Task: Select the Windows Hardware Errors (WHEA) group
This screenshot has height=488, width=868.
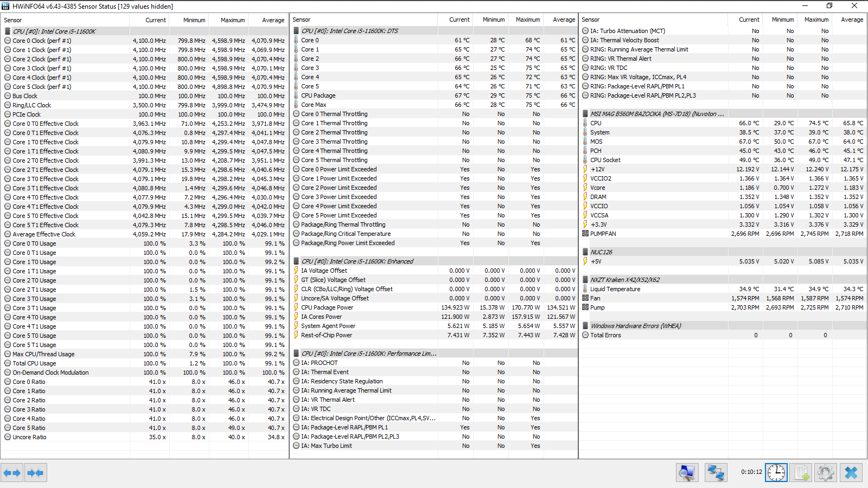Action: [635, 326]
